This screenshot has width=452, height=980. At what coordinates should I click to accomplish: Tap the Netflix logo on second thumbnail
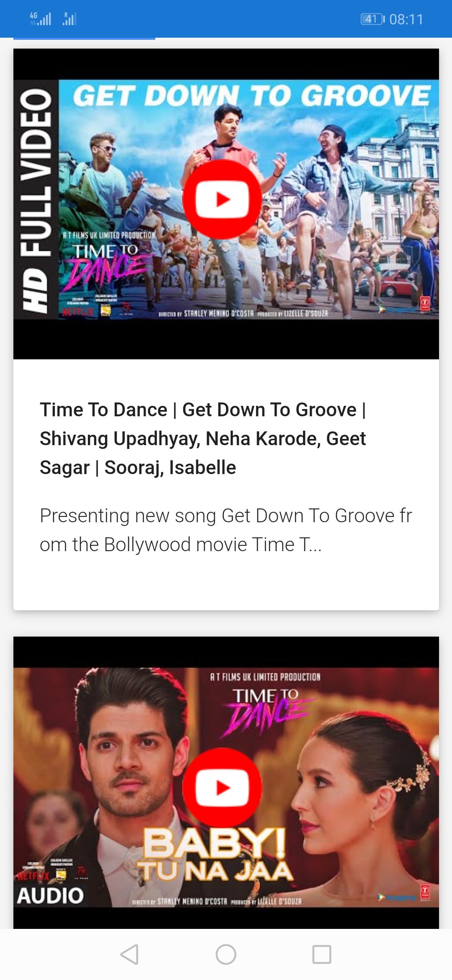coord(33,875)
